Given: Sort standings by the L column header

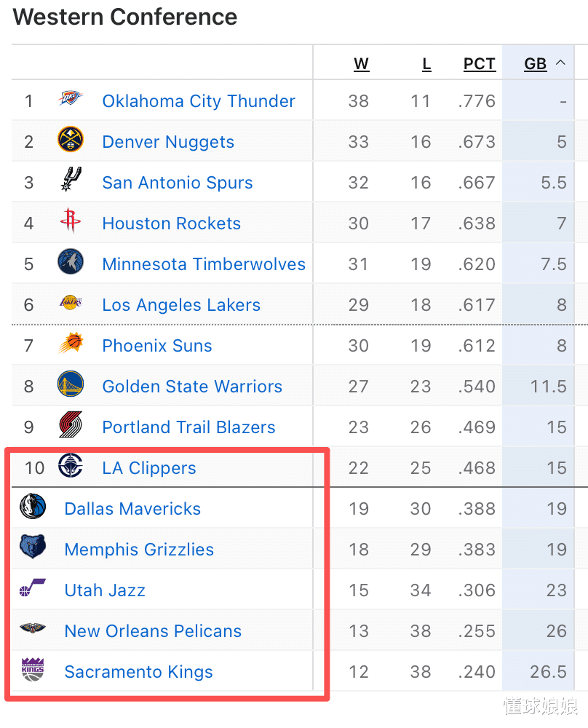Looking at the screenshot, I should (426, 64).
